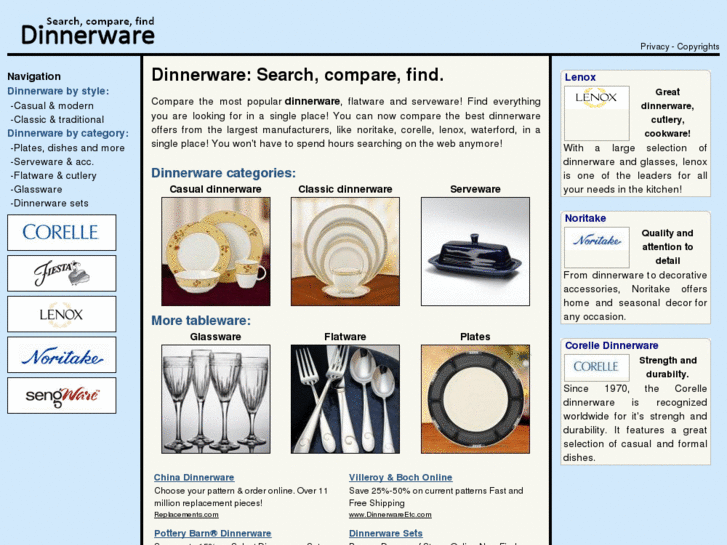
Task: Click the Corelle logo in the right card
Action: [597, 368]
